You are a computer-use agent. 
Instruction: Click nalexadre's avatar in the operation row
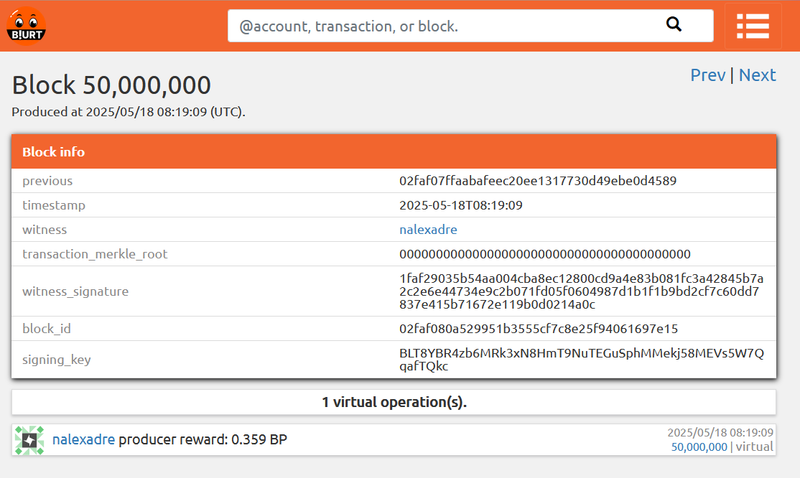(29, 440)
